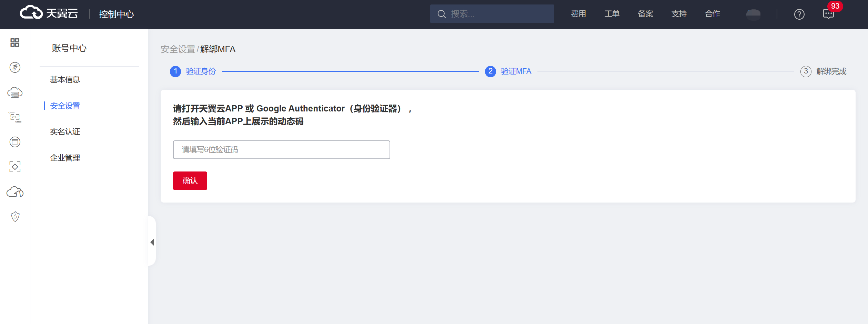Click the red 确认 button

(190, 181)
